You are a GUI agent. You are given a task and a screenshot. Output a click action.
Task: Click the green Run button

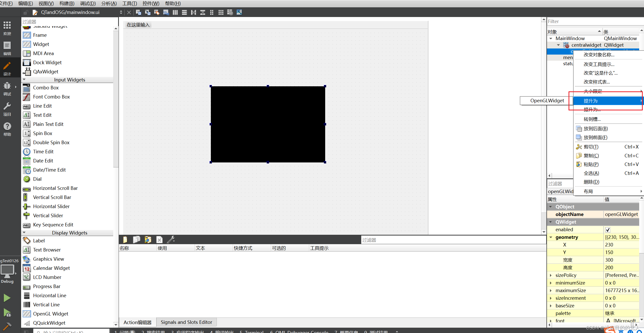coord(7,298)
